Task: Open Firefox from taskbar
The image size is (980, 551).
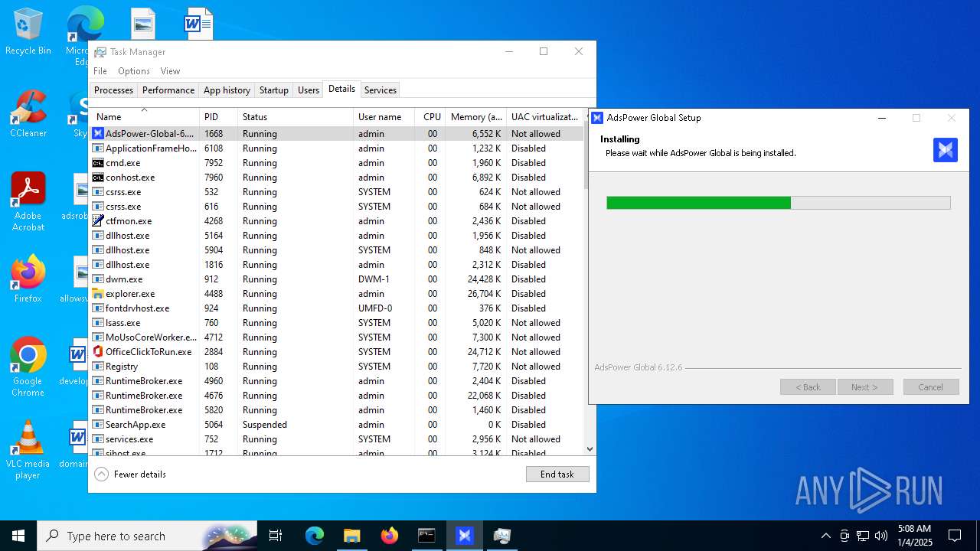Action: coord(390,536)
